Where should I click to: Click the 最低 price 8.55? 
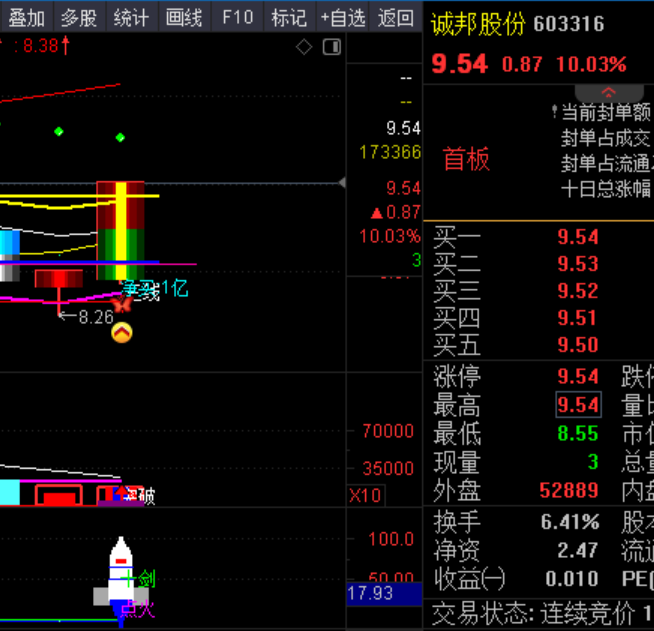(x=578, y=433)
